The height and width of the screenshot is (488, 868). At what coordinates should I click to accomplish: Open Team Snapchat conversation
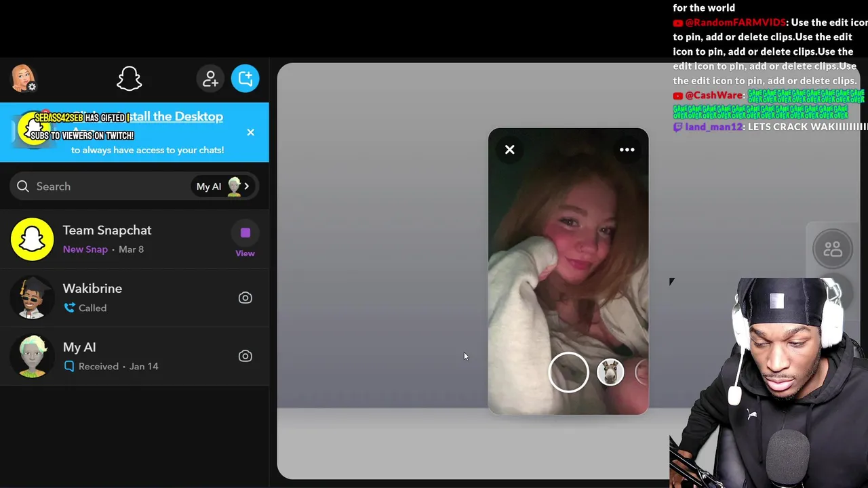[134, 239]
